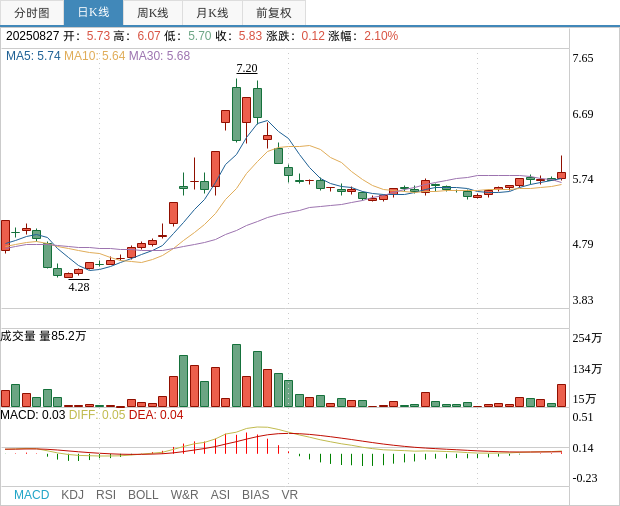
Task: Click the 前复权 tab
Action: (274, 13)
